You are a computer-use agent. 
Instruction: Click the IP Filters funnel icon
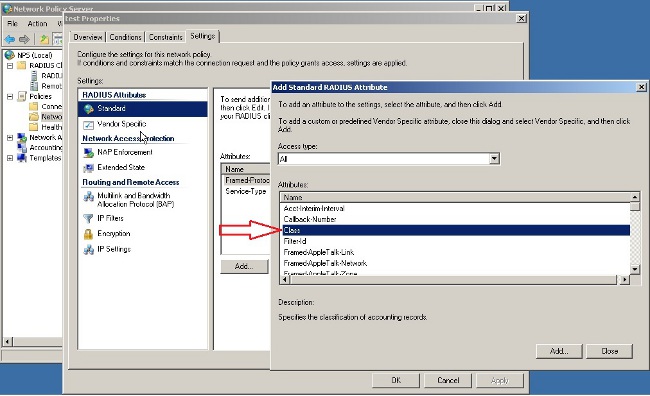tap(88, 219)
